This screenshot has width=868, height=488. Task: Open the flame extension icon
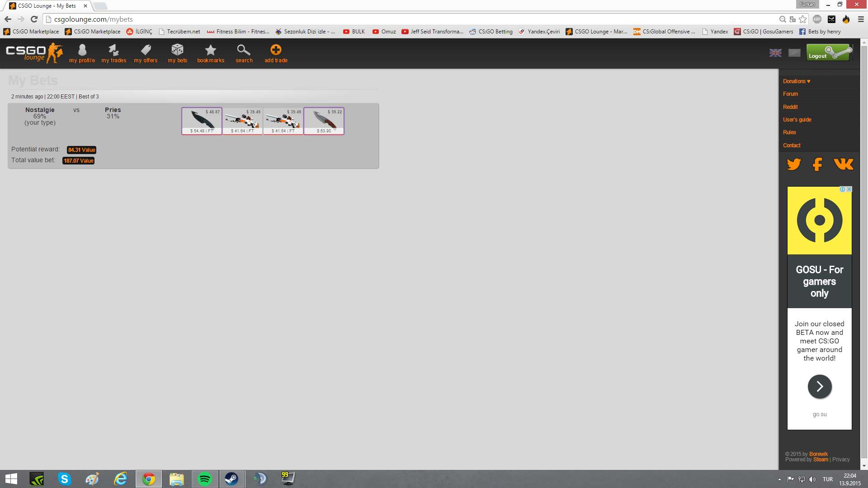pos(846,19)
